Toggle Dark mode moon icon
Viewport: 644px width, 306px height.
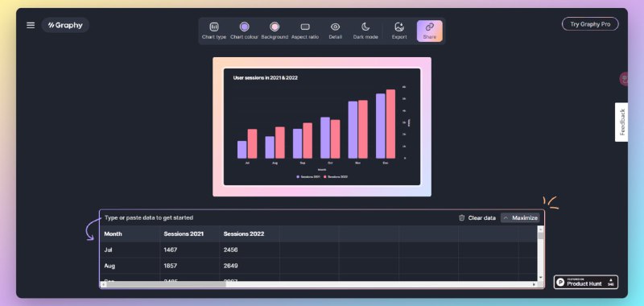[x=365, y=31]
